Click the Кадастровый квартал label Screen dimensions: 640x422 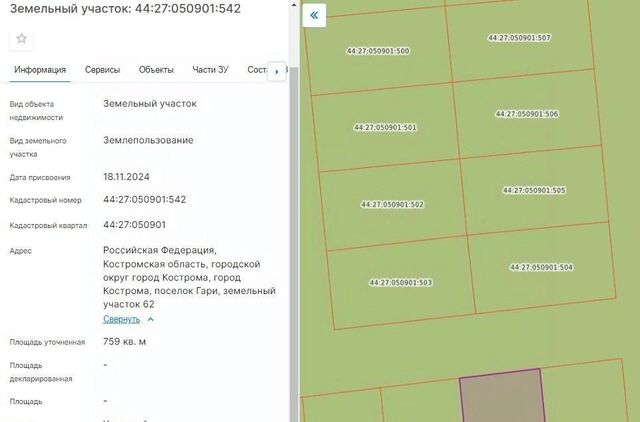pyautogui.click(x=48, y=226)
